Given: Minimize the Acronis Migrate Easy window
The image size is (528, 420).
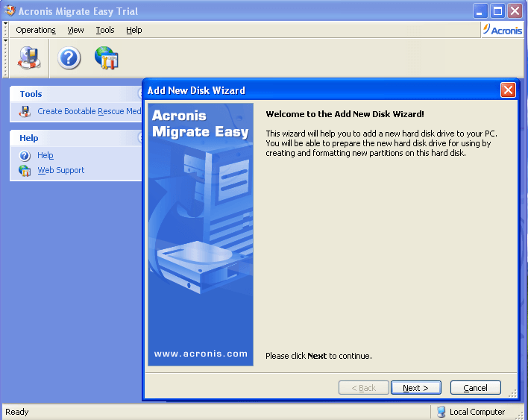Looking at the screenshot, I should click(480, 10).
